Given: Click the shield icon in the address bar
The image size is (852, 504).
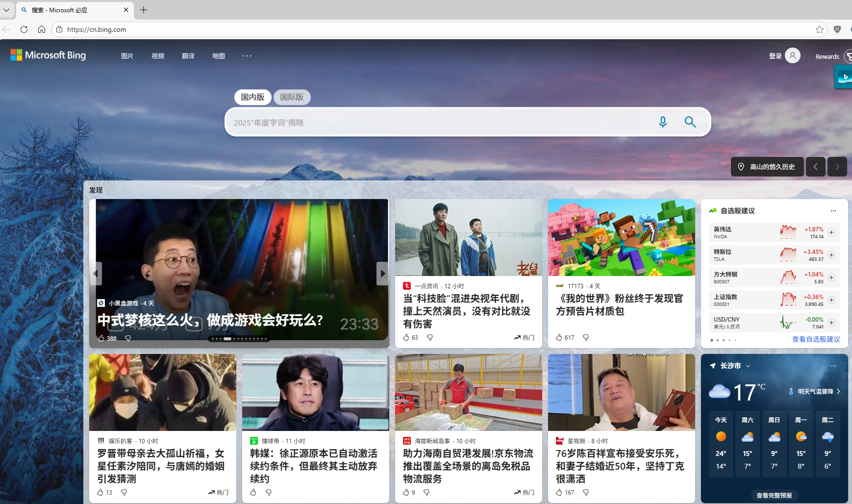Looking at the screenshot, I should (837, 29).
